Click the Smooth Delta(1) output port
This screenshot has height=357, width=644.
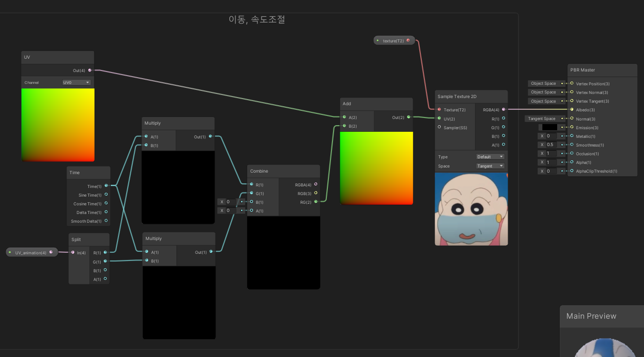106,221
